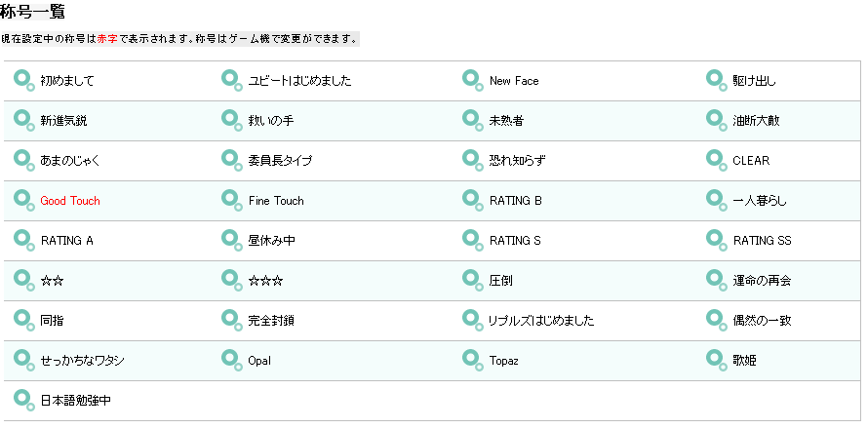
Task: Select the Fine Touch title
Action: 276,201
